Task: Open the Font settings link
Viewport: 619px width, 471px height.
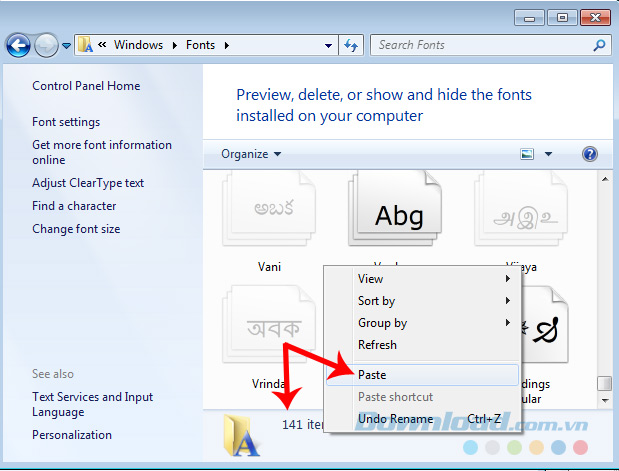Action: (x=66, y=122)
